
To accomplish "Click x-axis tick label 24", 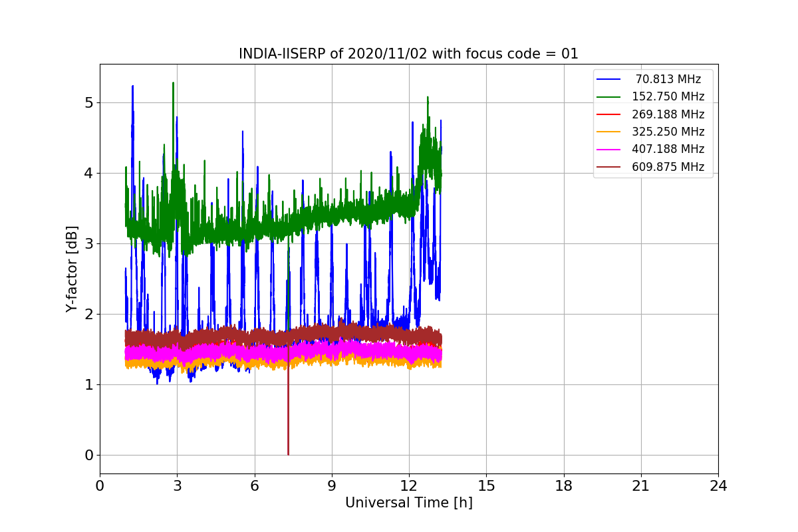I will point(718,485).
